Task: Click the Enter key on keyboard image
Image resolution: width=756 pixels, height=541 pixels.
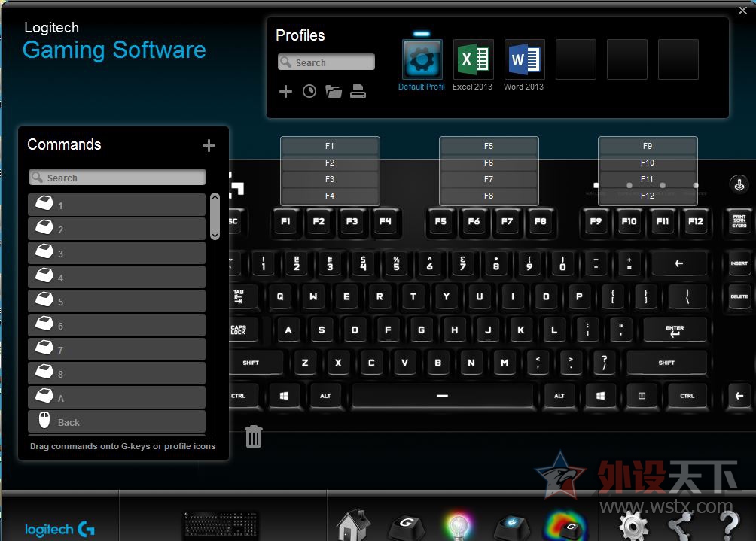Action: [x=675, y=330]
